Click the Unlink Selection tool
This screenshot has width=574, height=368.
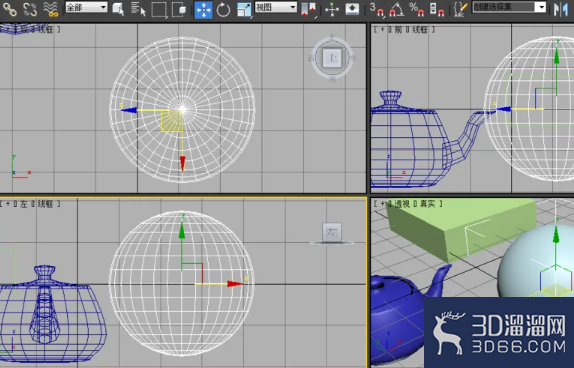click(30, 9)
